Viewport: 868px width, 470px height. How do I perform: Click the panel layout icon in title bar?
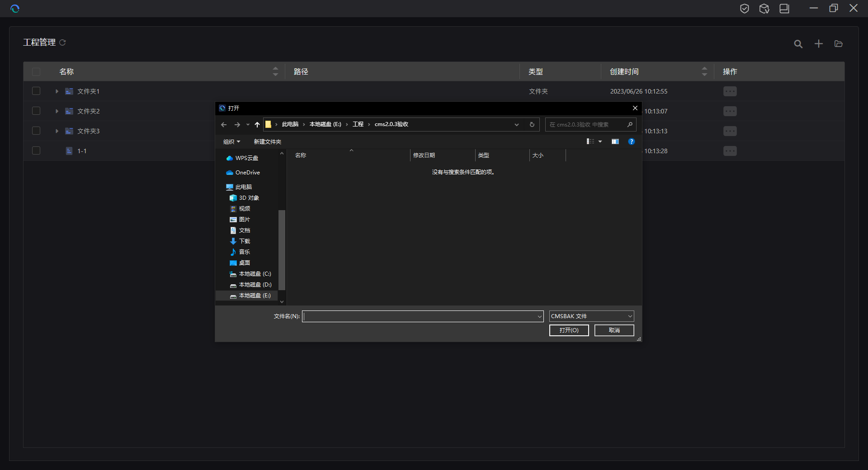click(784, 9)
